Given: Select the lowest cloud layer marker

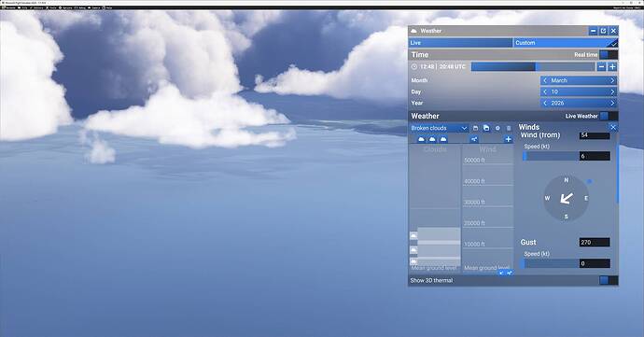Looking at the screenshot, I should pyautogui.click(x=413, y=261).
